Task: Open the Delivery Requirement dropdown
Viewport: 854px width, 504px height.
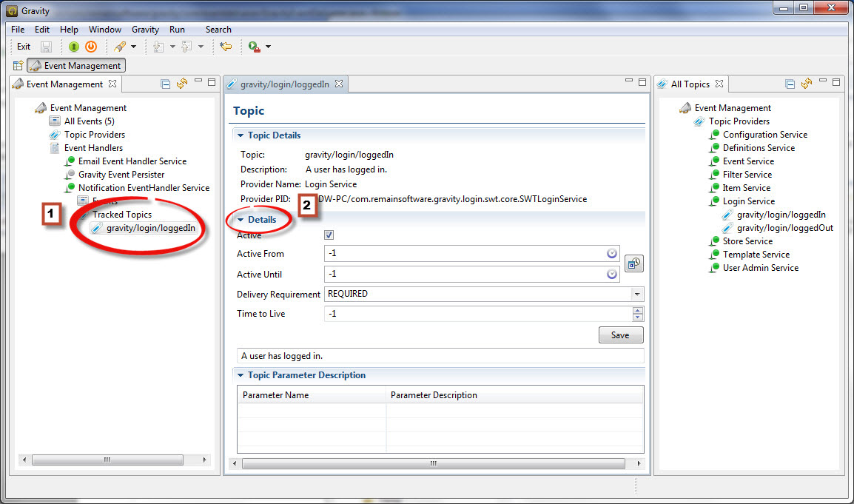Action: [636, 294]
